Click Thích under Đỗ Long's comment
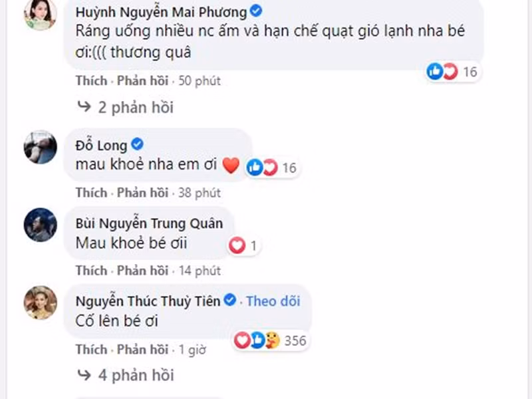 [x=91, y=193]
